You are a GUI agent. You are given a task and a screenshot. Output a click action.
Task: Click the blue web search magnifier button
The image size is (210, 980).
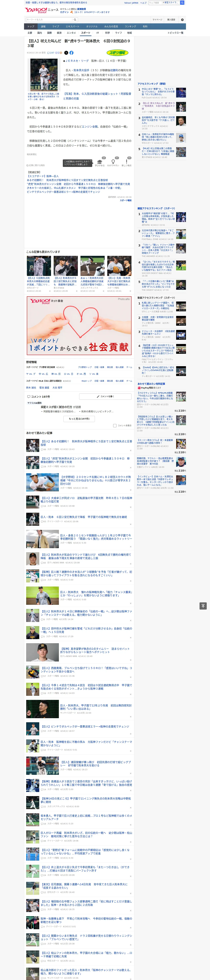pos(182,3)
